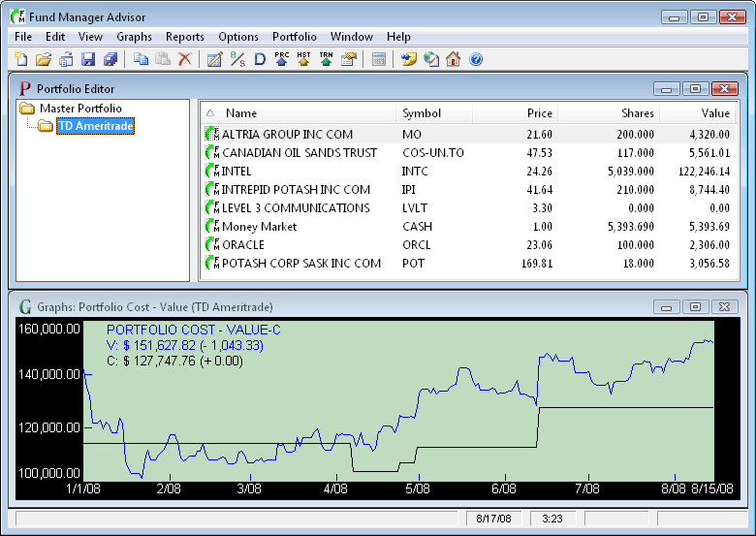Click the 8/17/08 date in status bar
The height and width of the screenshot is (536, 756).
493,519
